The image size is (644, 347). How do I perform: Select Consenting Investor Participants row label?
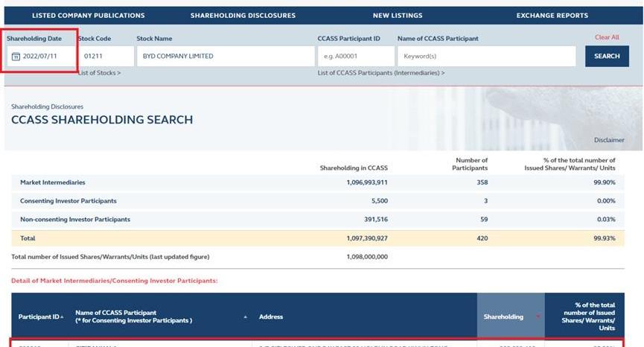pos(68,201)
